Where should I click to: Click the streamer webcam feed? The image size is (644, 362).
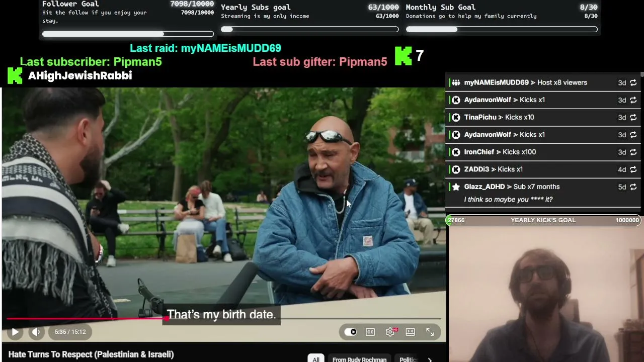546,294
